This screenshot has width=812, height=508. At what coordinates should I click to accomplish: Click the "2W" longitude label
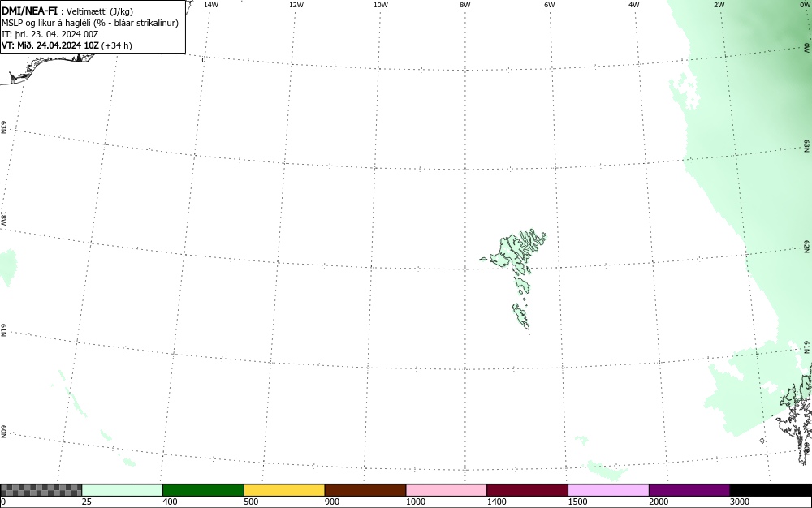point(719,5)
